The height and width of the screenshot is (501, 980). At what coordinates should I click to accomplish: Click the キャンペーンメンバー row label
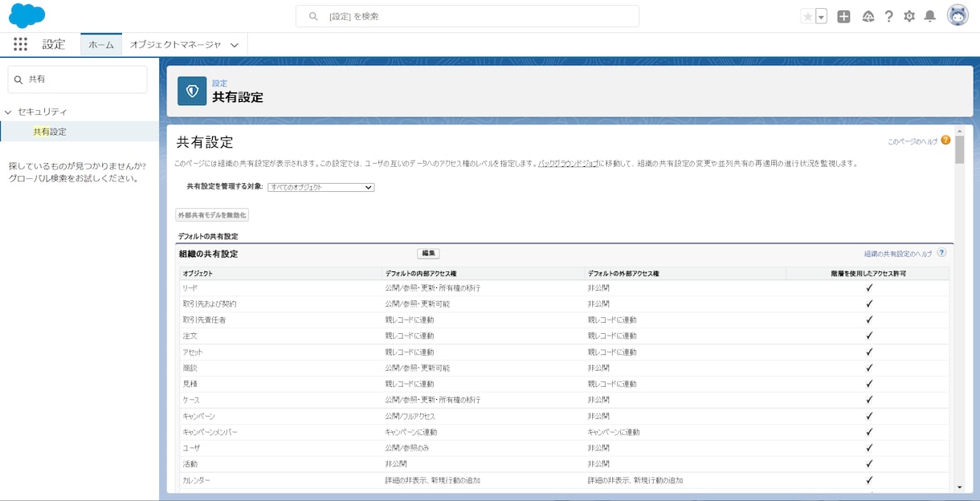tap(210, 432)
